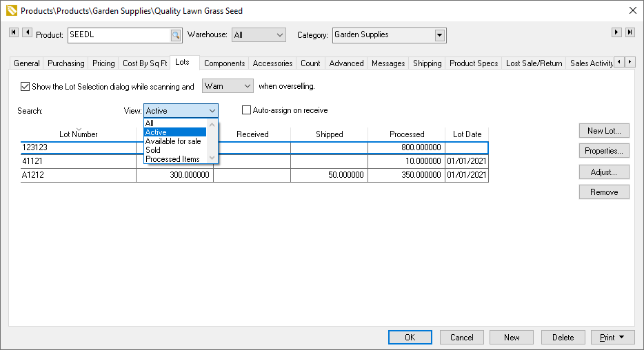Open the Product Specs tab
This screenshot has width=644, height=350.
[474, 63]
